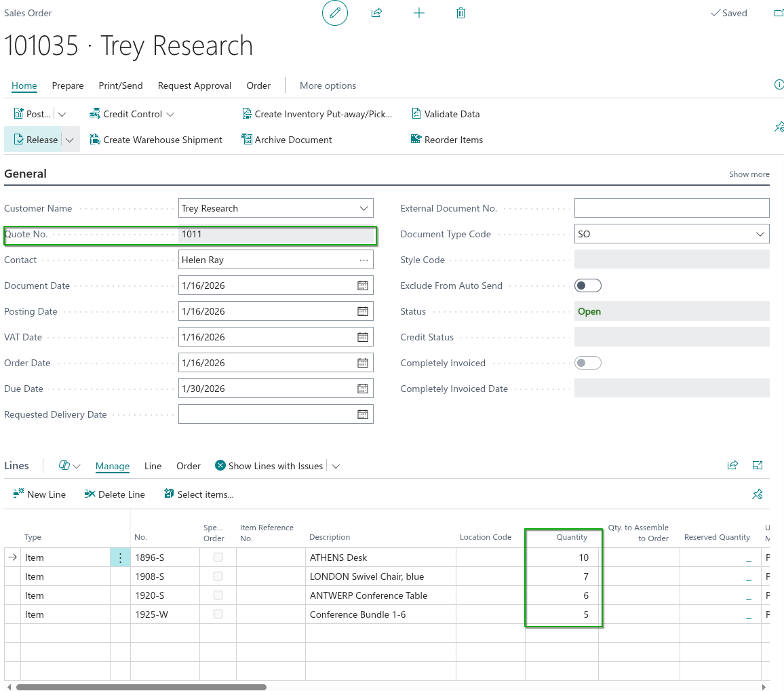Check Special Order box for Conference Bundle 1-6
Viewport: 784px width, 691px height.
(218, 614)
